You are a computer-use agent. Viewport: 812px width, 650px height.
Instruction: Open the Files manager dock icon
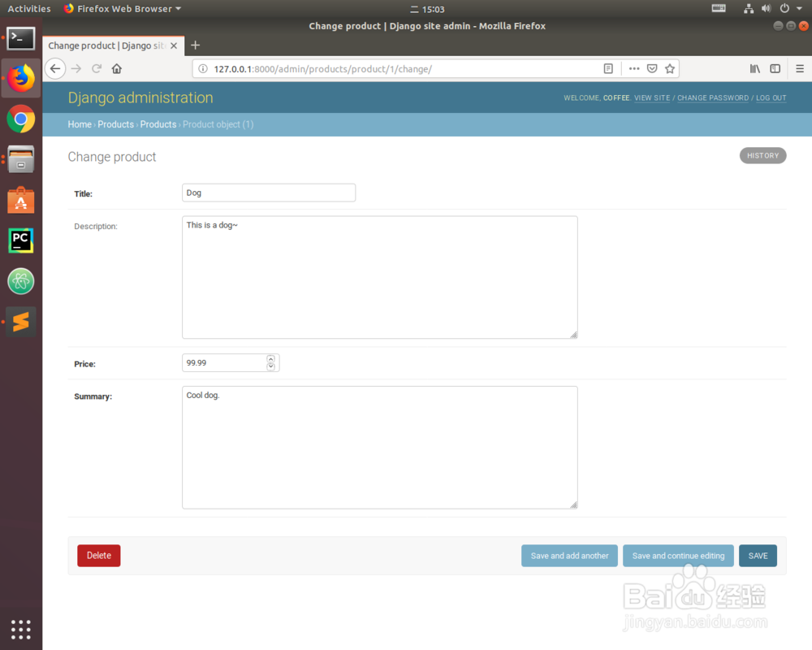(21, 159)
